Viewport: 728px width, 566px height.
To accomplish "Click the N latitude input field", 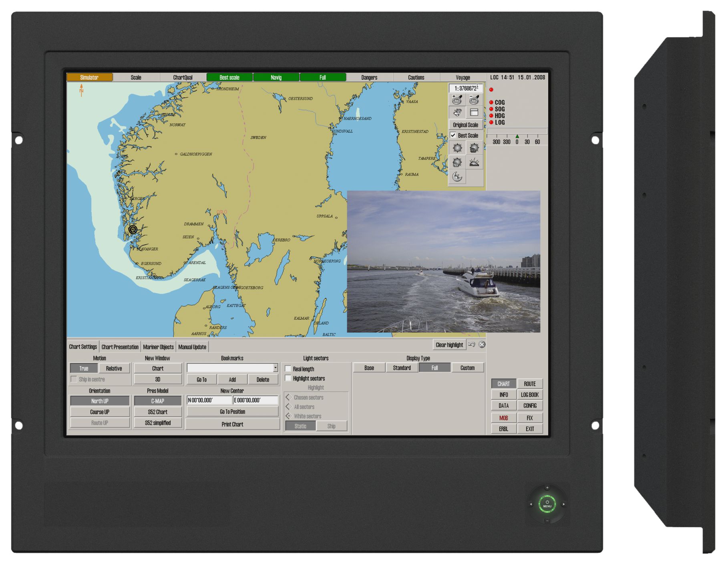I will (x=209, y=400).
